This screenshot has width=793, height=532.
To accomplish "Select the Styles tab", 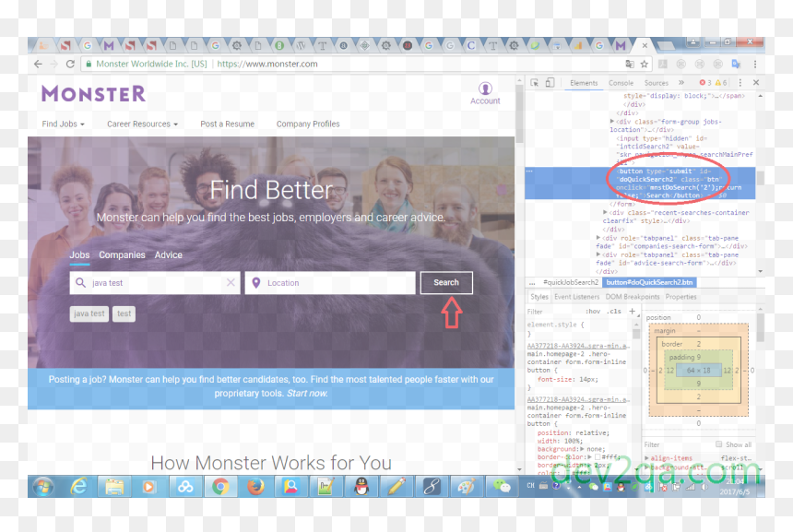I will (x=539, y=297).
